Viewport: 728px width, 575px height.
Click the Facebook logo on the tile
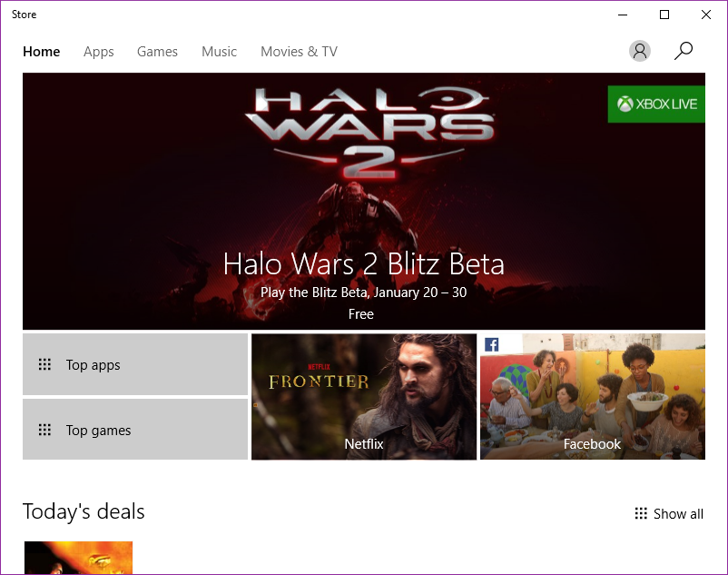click(491, 344)
